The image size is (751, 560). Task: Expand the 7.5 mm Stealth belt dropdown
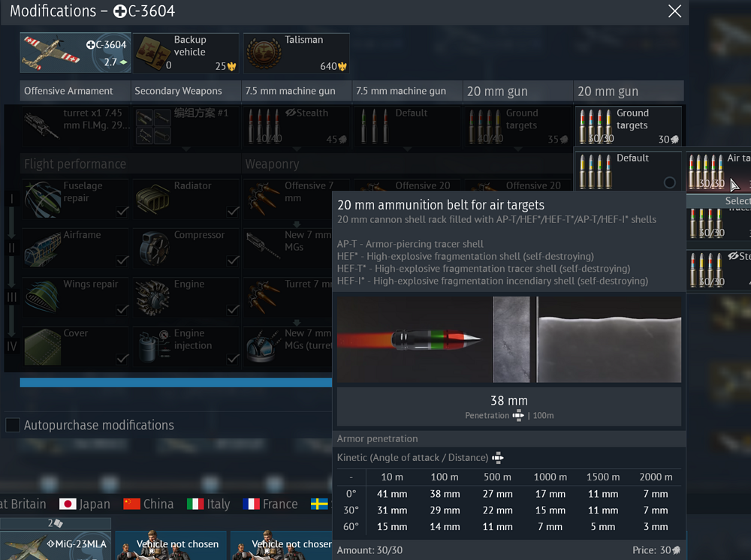coord(297,149)
